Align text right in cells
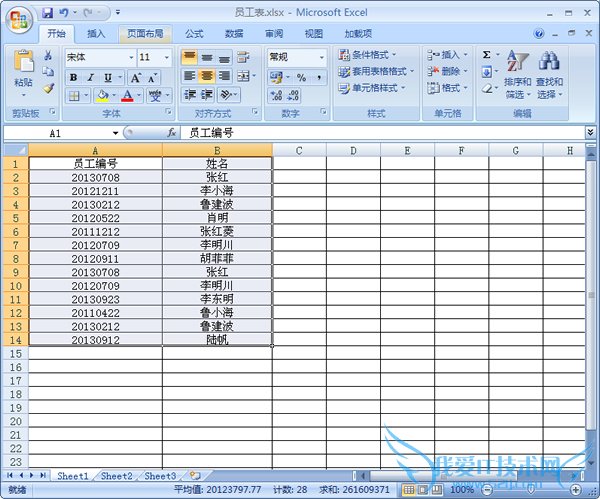Image resolution: width=600 pixels, height=499 pixels. (x=224, y=76)
